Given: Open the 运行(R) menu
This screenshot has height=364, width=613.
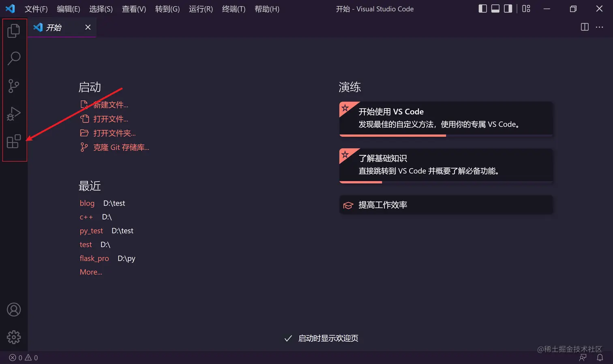Looking at the screenshot, I should coord(201,9).
